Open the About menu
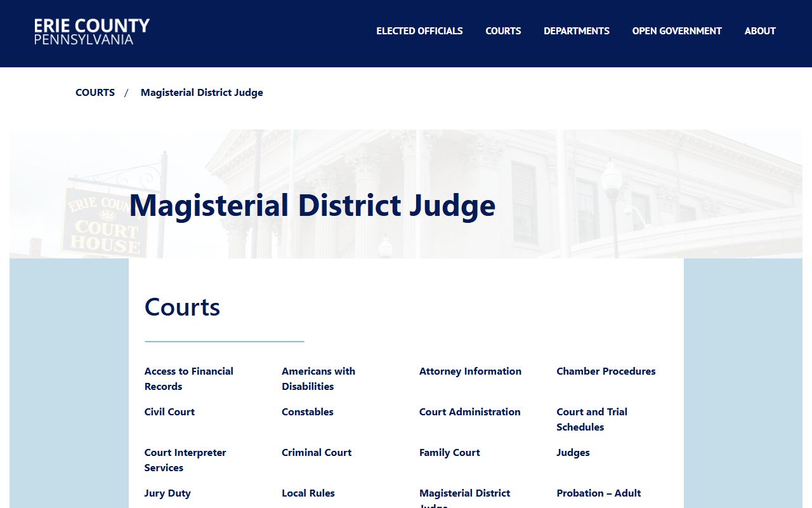 [760, 31]
